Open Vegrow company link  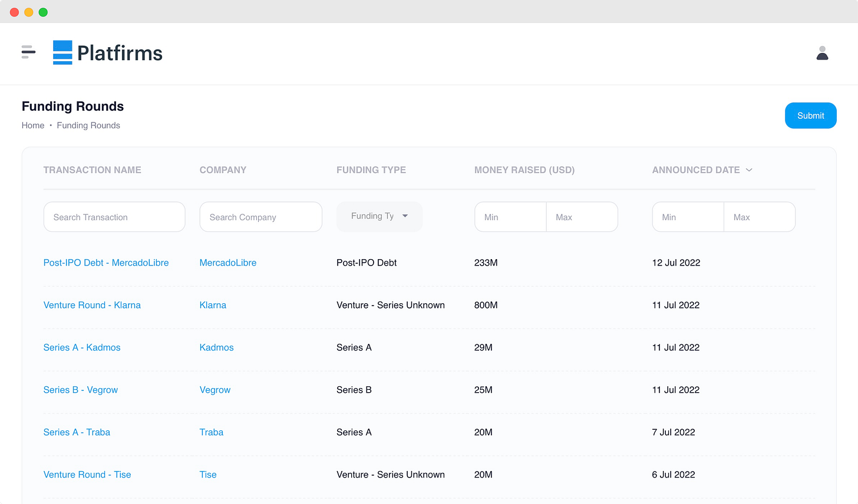[x=215, y=390]
